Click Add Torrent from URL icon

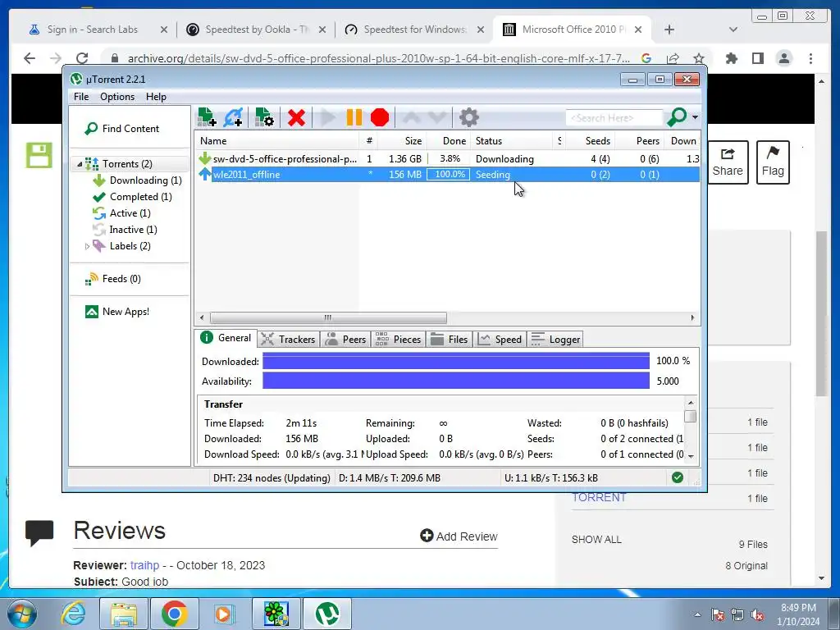click(x=234, y=117)
